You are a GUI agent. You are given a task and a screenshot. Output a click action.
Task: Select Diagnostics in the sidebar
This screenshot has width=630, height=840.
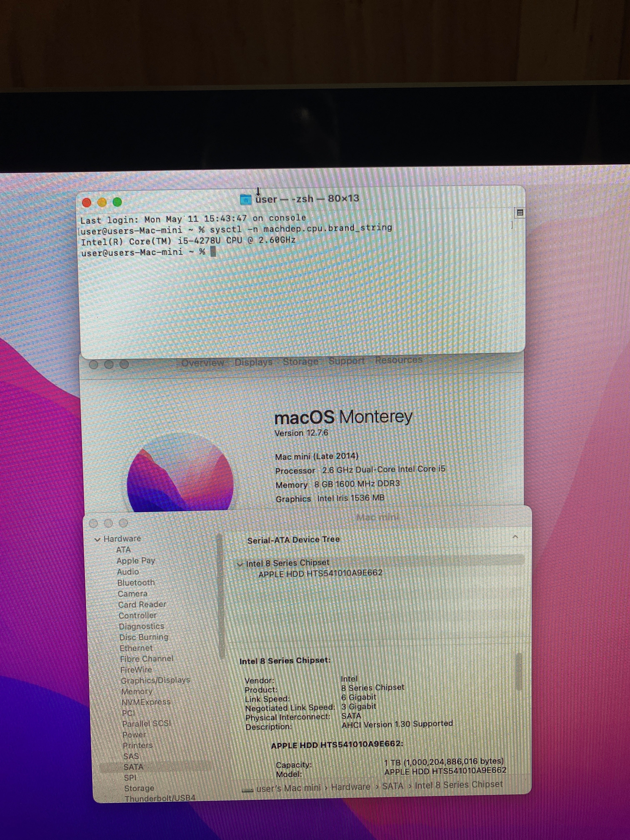(x=142, y=627)
